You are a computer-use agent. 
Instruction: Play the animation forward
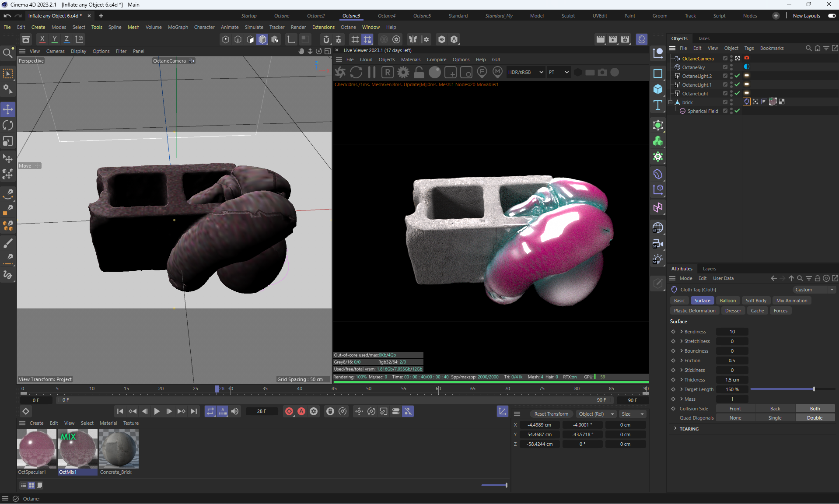(x=157, y=411)
